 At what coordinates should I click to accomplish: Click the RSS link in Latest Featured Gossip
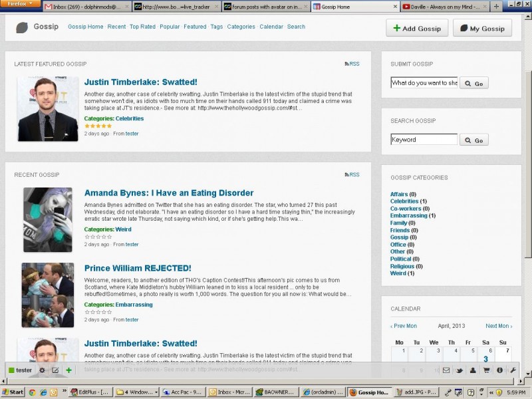[x=352, y=64]
